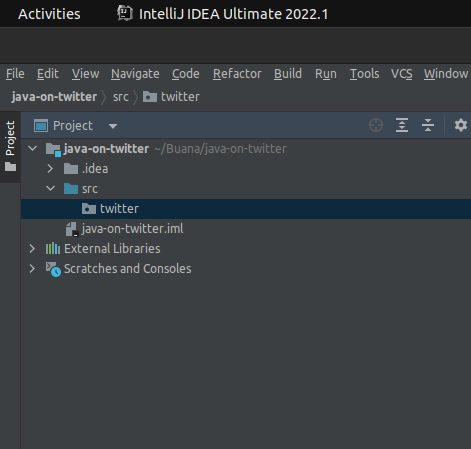Click IntelliJ IDEA Ultimate 2022.1 title text
The height and width of the screenshot is (449, 471).
point(234,14)
